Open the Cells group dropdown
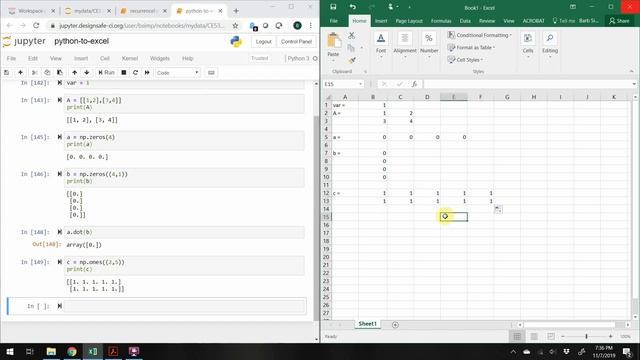 click(x=528, y=46)
